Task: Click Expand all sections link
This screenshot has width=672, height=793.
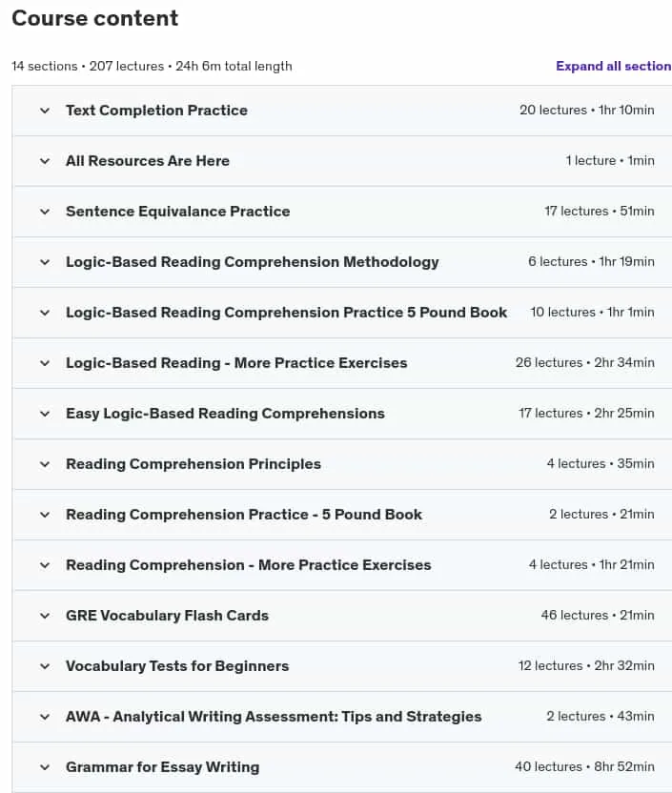Action: click(613, 67)
